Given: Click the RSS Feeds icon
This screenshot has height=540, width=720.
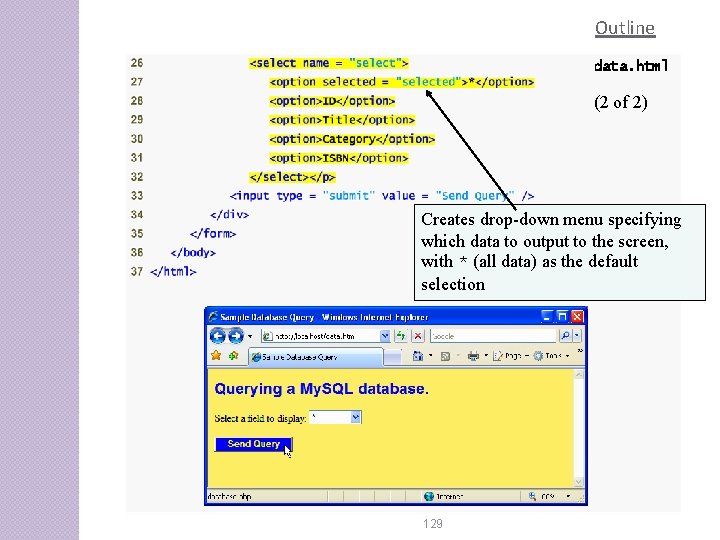Looking at the screenshot, I should click(x=445, y=356).
